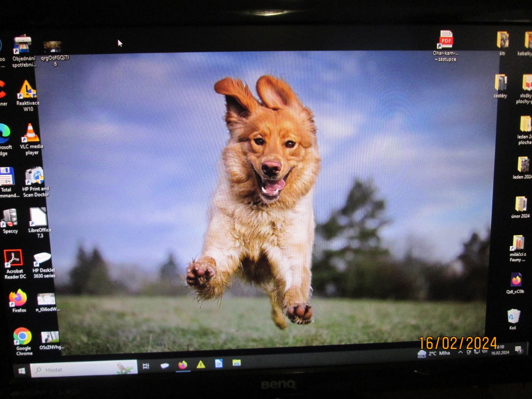Screen dimensions: 532x399
Task: Open Task View from the taskbar
Action: point(146,366)
